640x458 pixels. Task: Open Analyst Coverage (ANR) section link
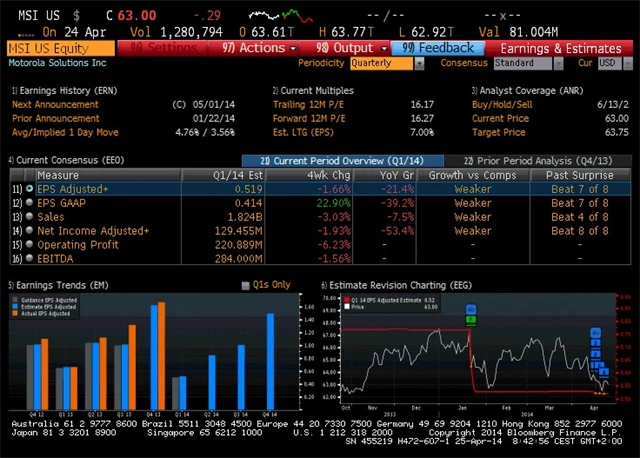[527, 90]
